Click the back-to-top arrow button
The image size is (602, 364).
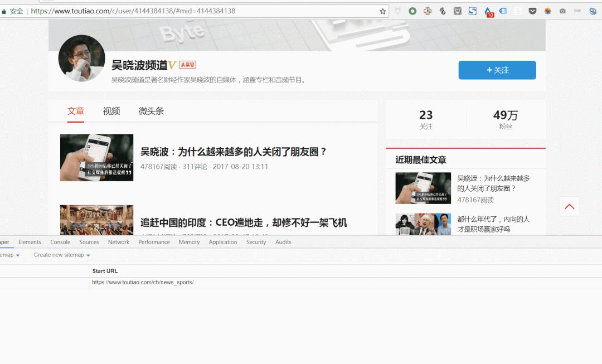(569, 206)
